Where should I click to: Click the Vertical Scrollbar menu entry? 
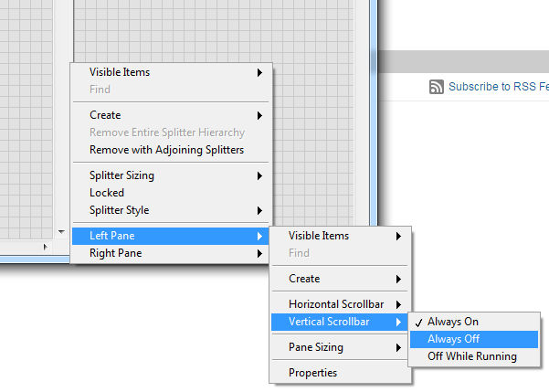331,321
